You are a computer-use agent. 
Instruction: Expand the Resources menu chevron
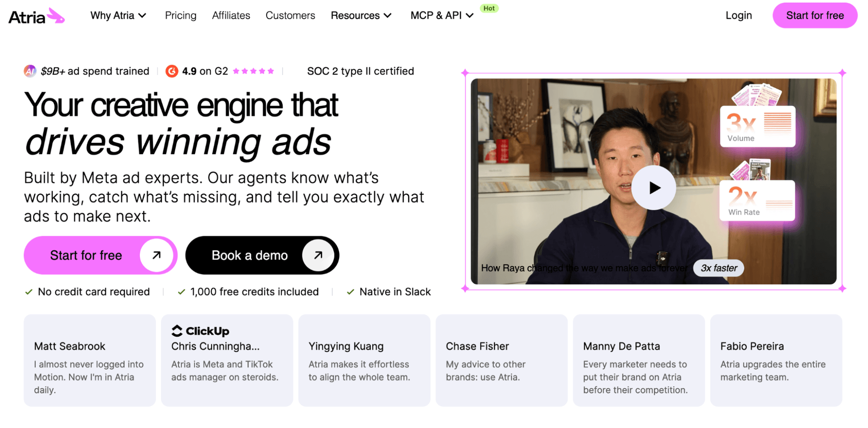pos(387,16)
